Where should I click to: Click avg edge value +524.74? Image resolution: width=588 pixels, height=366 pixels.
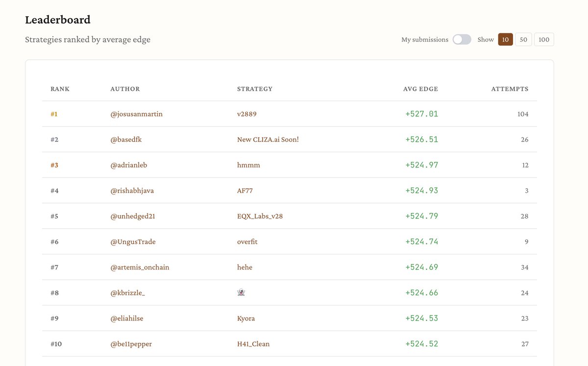(x=422, y=241)
